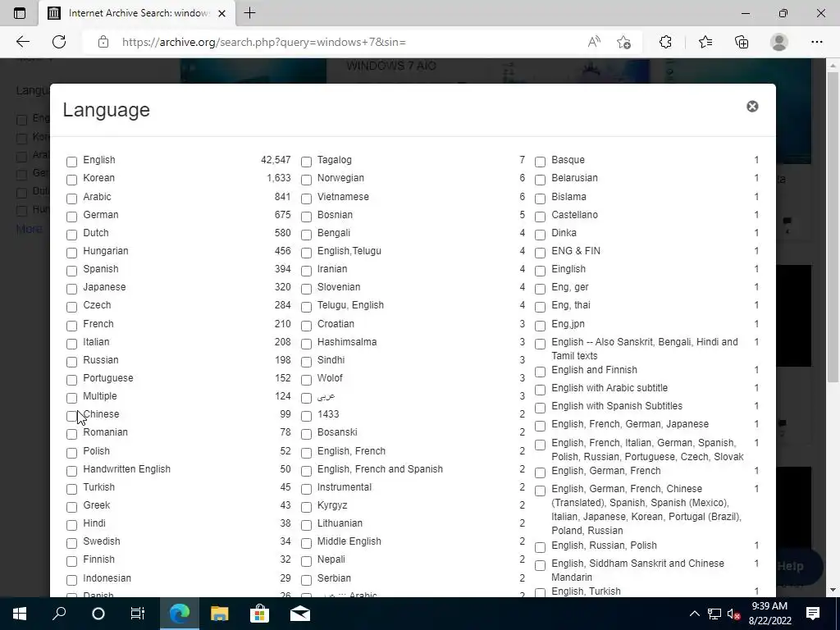Check the Handwritten English checkbox
The image size is (840, 630).
(72, 471)
